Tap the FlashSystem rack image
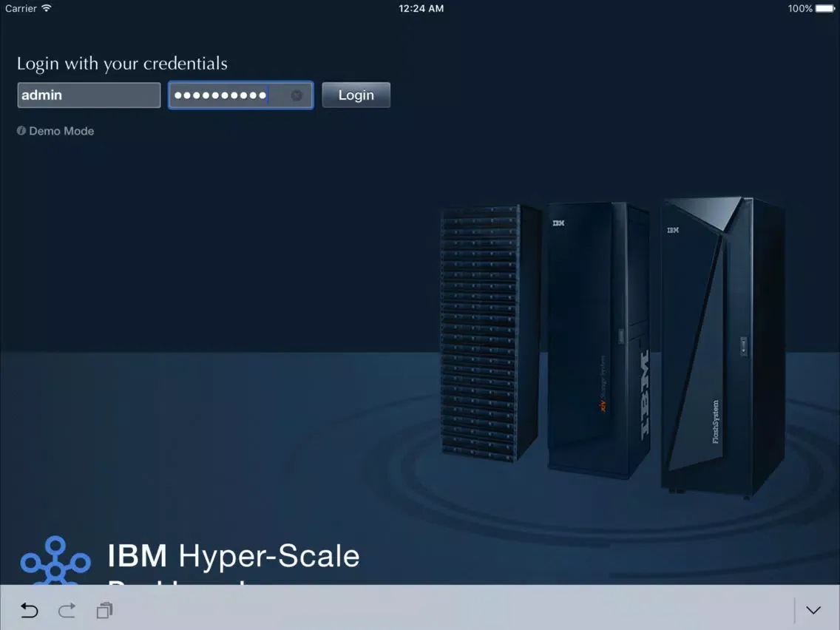 (722, 348)
